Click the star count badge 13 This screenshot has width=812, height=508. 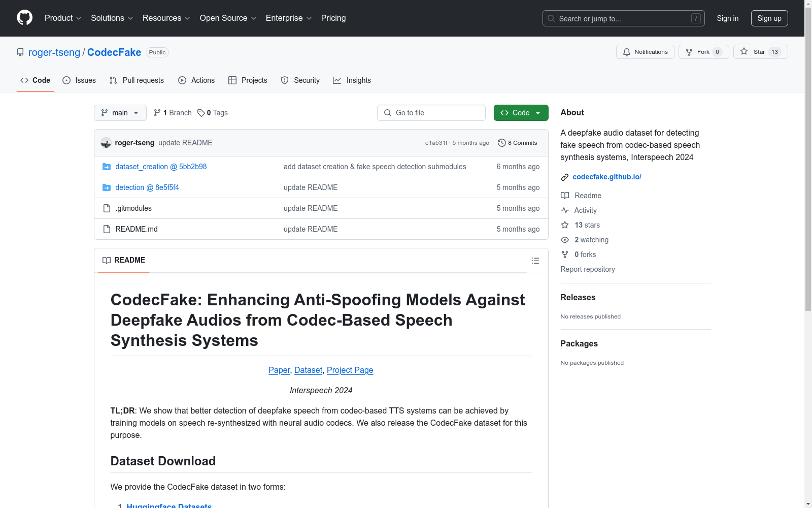click(774, 52)
